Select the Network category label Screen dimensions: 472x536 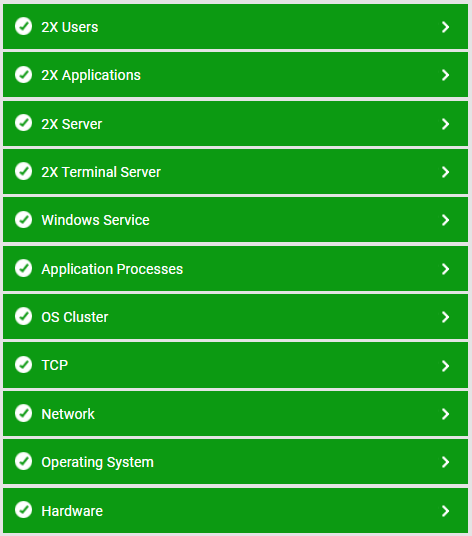click(x=68, y=414)
